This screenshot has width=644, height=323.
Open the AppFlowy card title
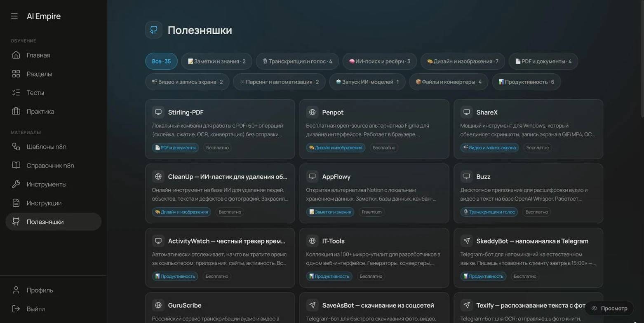point(336,177)
